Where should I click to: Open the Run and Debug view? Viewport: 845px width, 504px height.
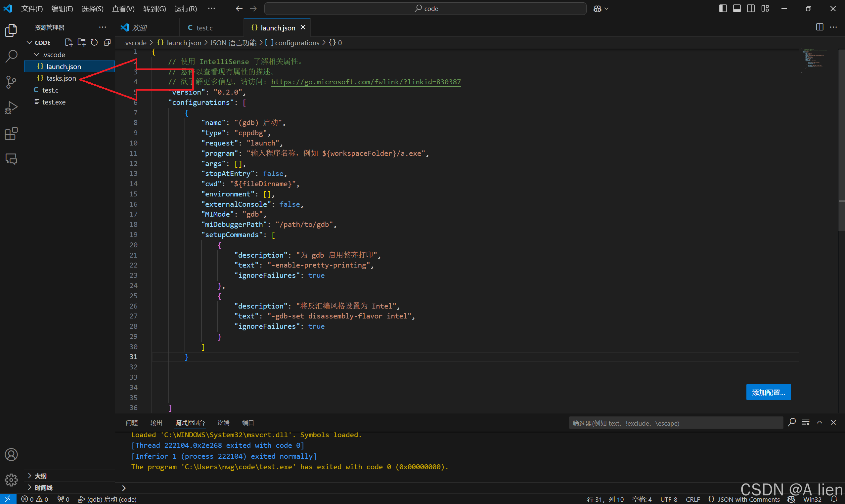pos(11,108)
